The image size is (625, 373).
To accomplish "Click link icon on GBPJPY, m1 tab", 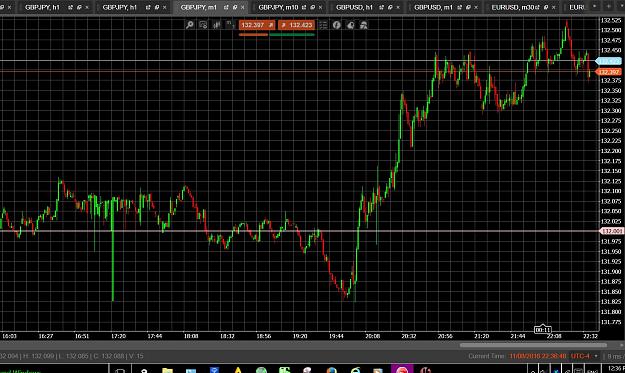I will click(x=235, y=7).
